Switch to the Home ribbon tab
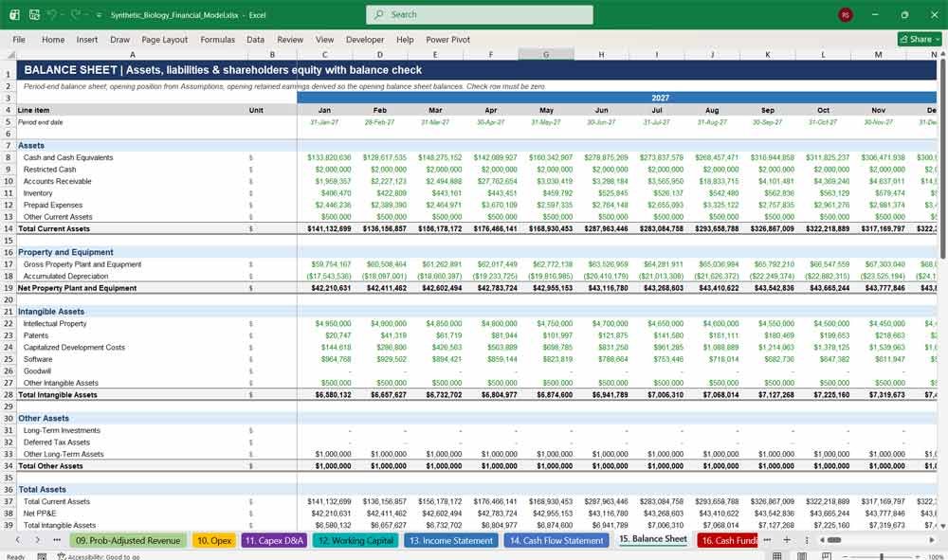The image size is (948, 560). tap(53, 39)
